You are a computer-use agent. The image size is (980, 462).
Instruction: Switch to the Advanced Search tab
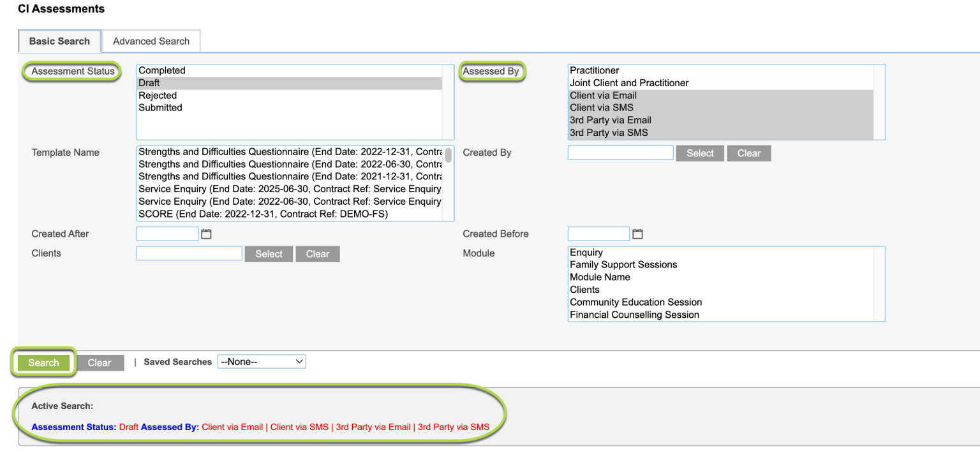pyautogui.click(x=151, y=41)
